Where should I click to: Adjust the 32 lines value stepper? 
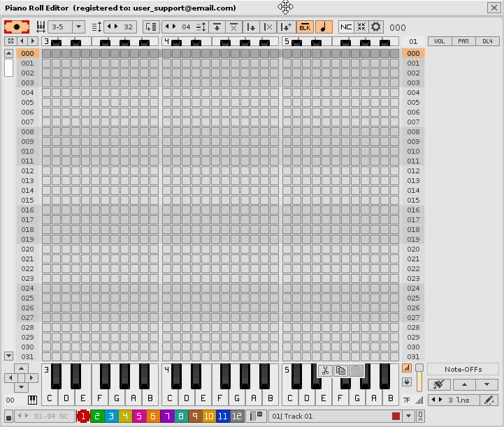[x=120, y=27]
